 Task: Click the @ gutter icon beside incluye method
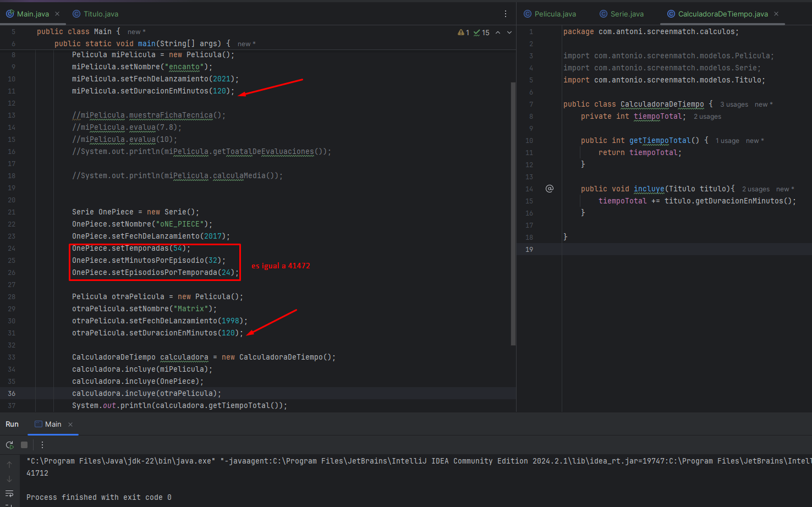pos(549,189)
